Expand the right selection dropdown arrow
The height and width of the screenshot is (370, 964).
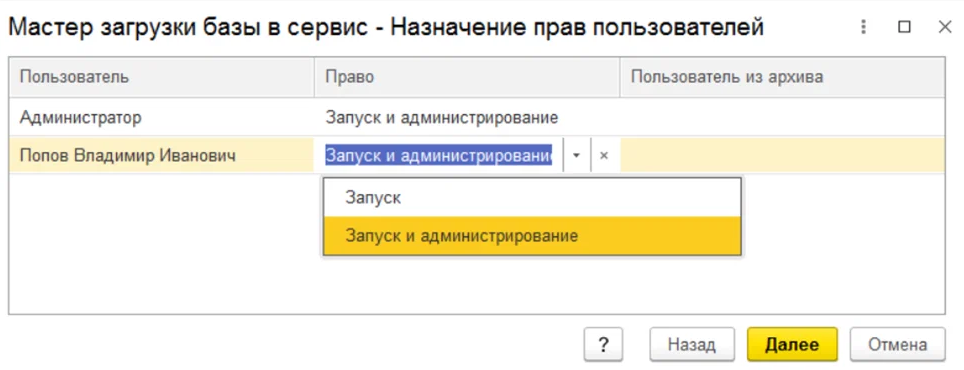point(576,155)
